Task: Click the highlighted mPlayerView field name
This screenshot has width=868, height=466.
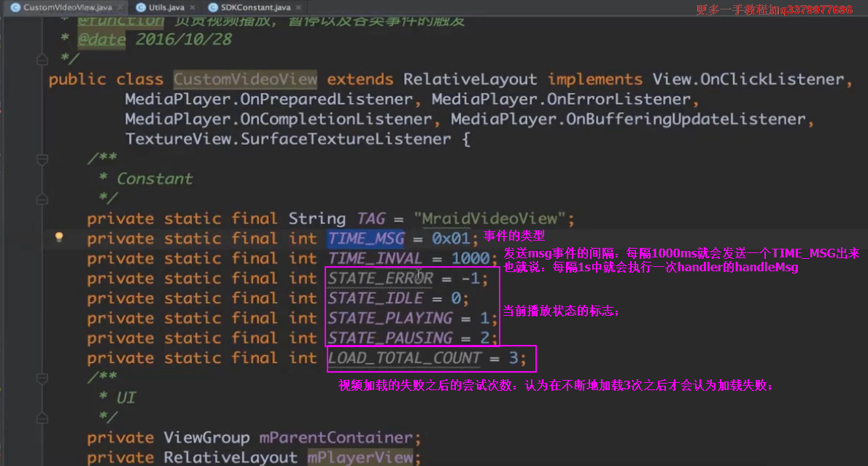Action: click(x=360, y=458)
